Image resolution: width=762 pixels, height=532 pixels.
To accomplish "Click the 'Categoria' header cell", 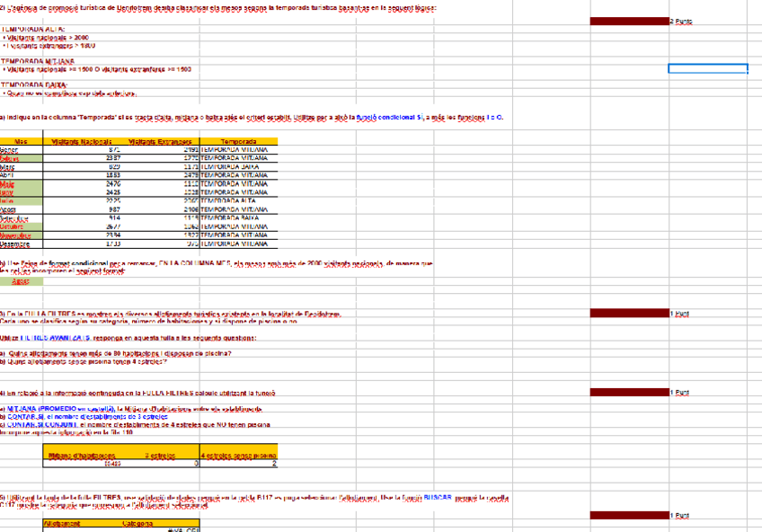I will tap(137, 522).
